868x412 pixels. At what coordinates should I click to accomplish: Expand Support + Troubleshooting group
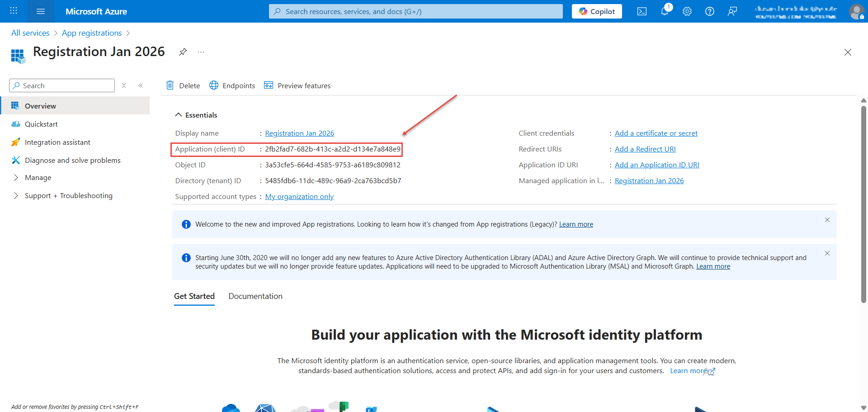click(x=16, y=196)
